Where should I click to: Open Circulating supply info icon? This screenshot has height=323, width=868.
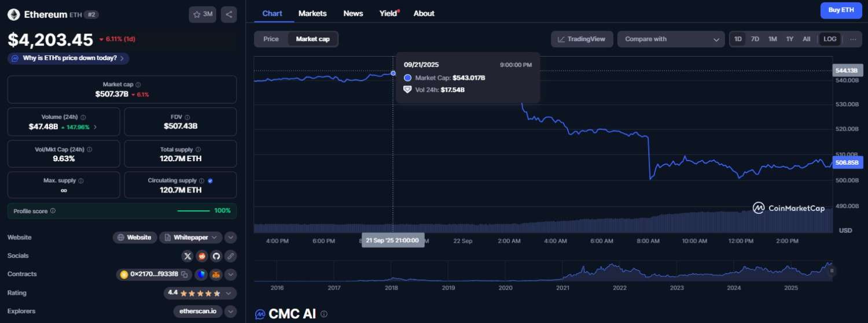pos(202,181)
